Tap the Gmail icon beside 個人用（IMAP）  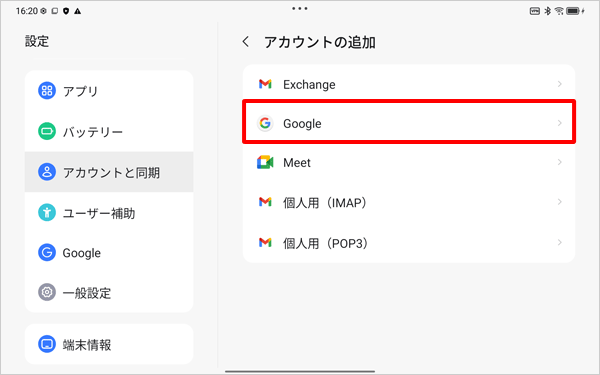265,202
